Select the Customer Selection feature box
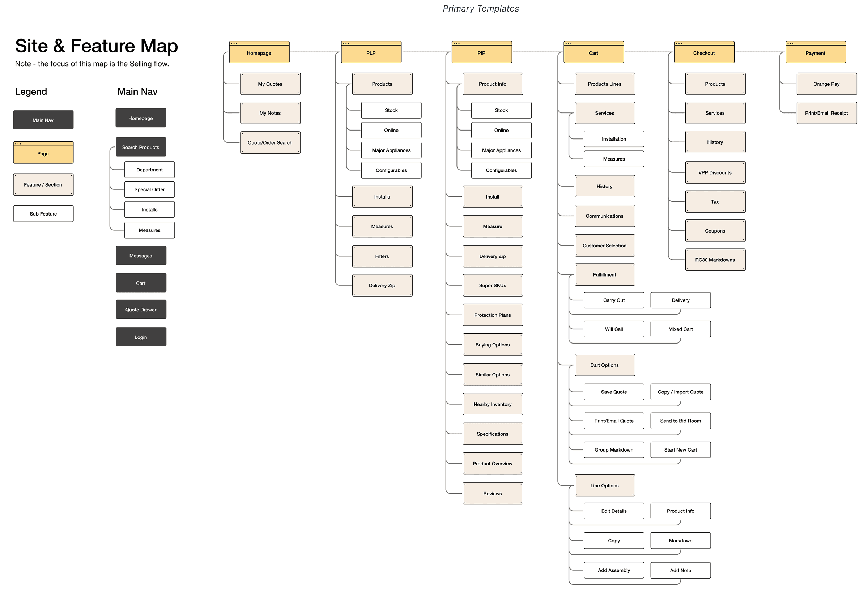The width and height of the screenshot is (868, 601). pos(604,246)
